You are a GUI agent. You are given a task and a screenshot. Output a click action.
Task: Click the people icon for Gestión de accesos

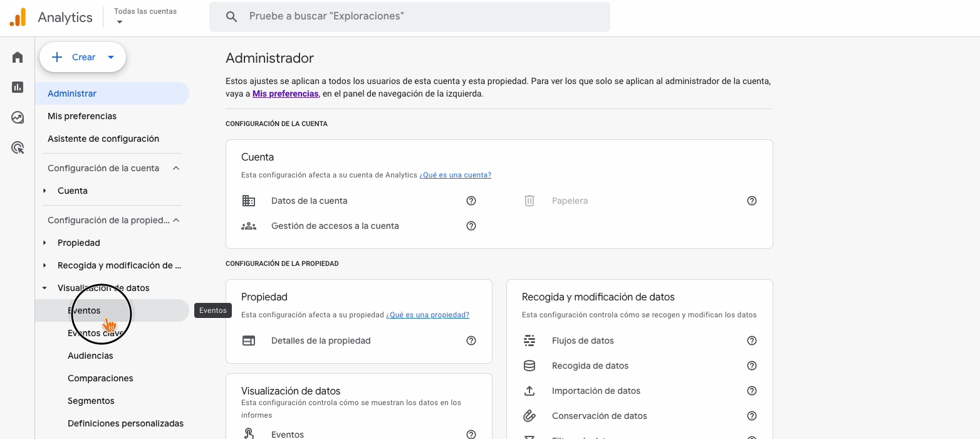[249, 226]
